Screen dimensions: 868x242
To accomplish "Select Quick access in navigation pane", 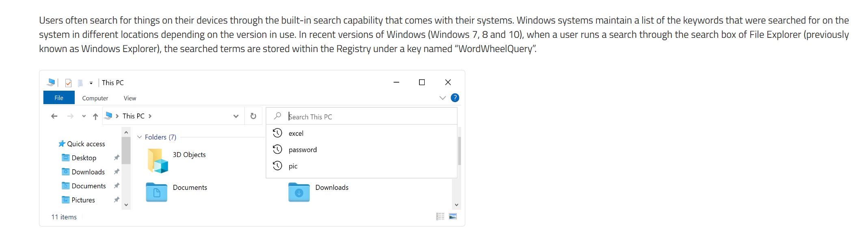I will [82, 144].
